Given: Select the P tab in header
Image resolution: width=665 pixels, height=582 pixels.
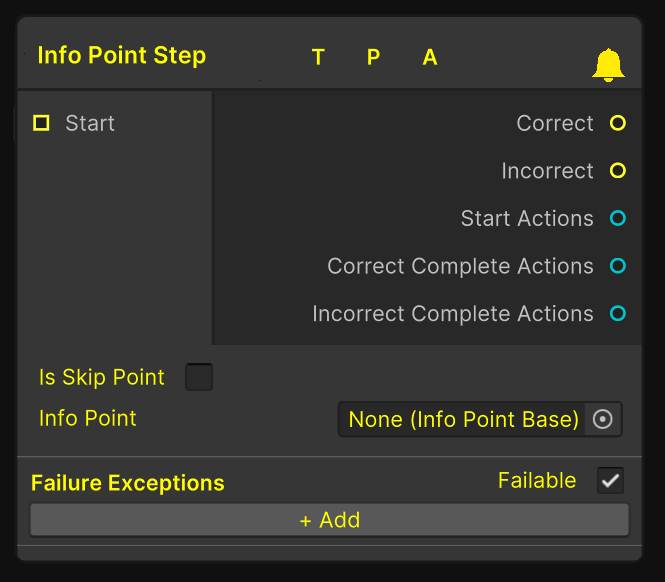Looking at the screenshot, I should [x=373, y=57].
